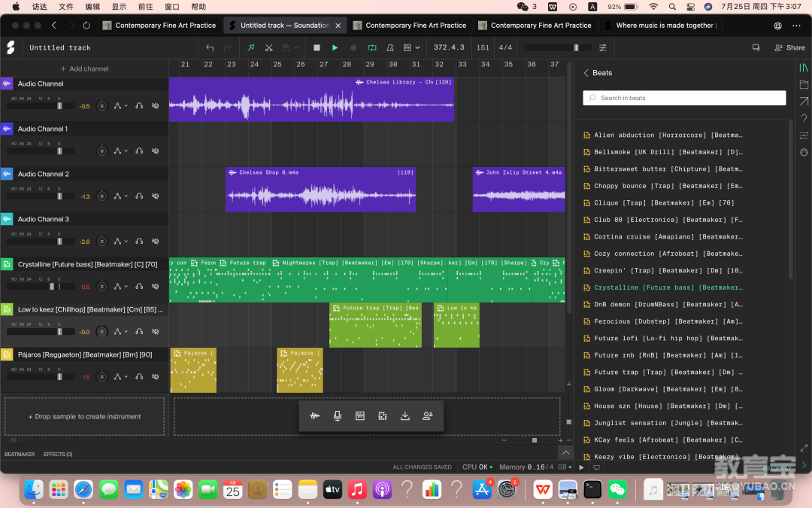
Task: Open the comments icon left of Share
Action: coord(756,47)
